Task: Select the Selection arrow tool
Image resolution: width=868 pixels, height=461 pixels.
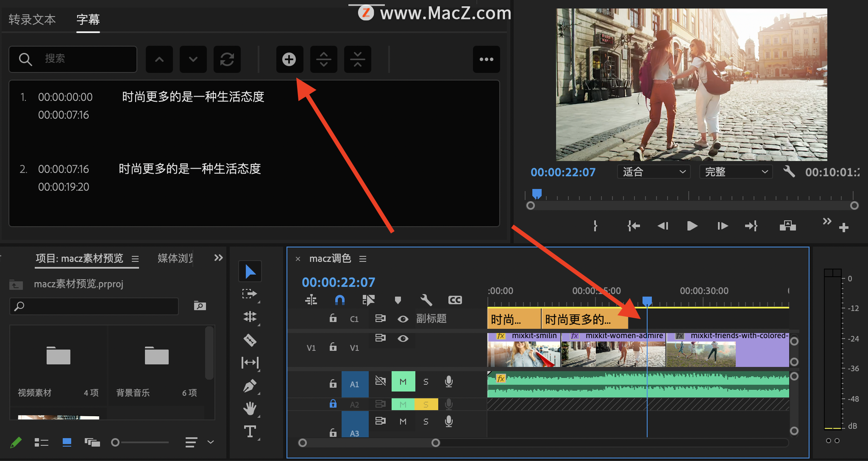Action: click(250, 272)
